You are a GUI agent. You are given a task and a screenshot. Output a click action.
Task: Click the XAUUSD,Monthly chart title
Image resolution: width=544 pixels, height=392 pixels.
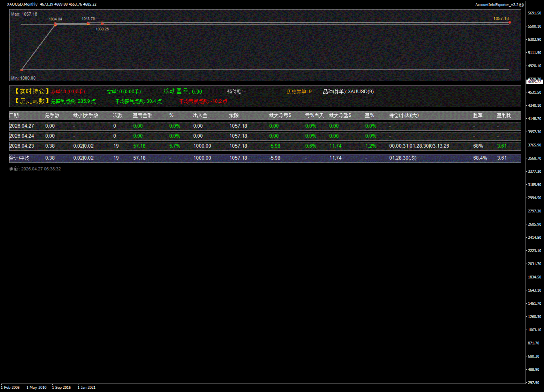tap(22, 4)
